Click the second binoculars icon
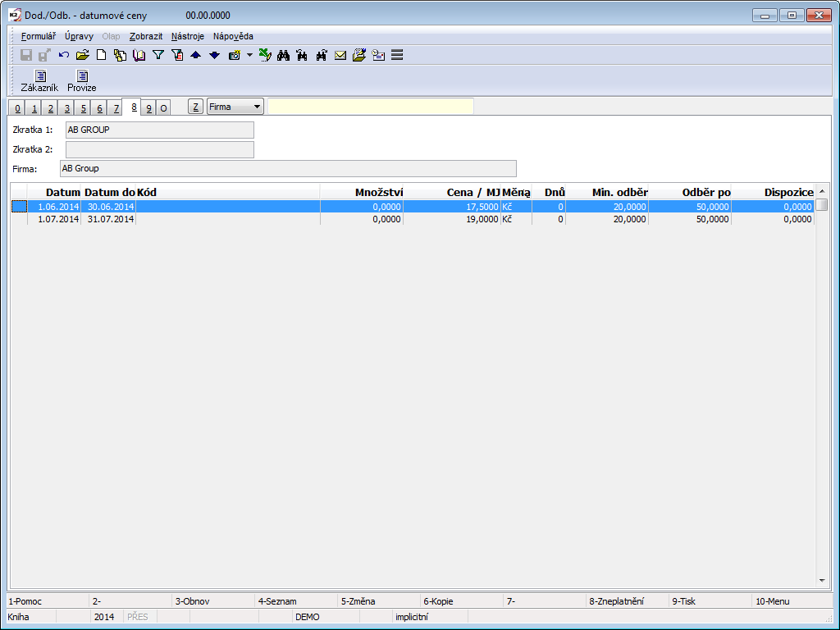840x630 pixels. [x=302, y=55]
